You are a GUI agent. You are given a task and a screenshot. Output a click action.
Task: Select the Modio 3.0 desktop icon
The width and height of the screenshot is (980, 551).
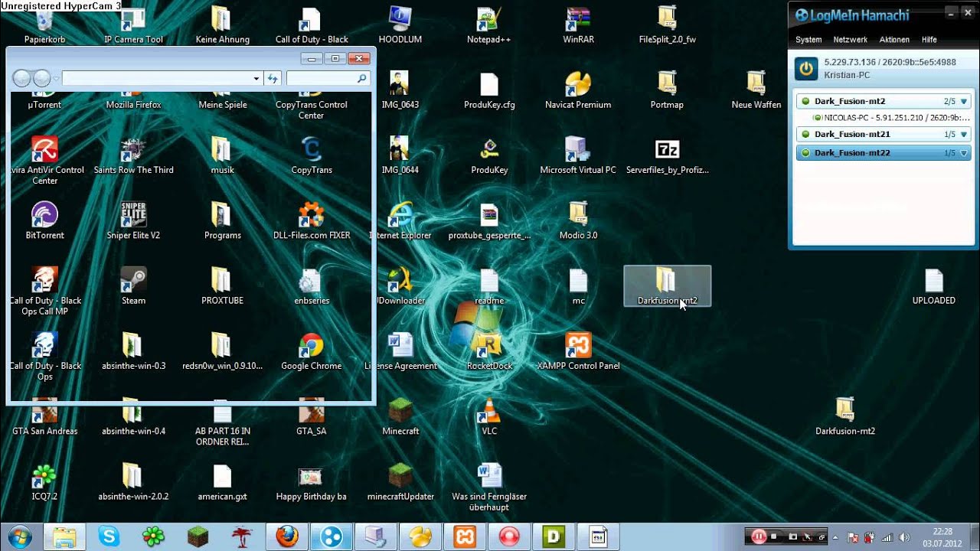(x=578, y=221)
